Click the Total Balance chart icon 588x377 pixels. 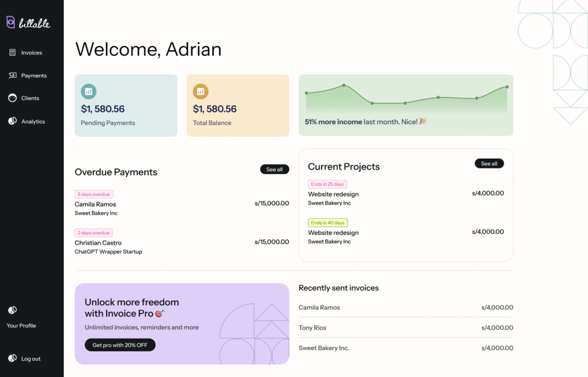200,91
